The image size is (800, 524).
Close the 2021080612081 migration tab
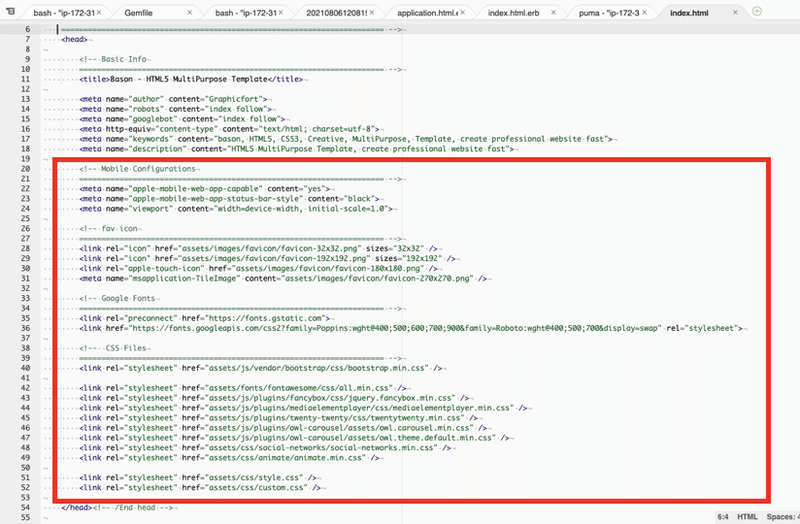click(x=371, y=12)
